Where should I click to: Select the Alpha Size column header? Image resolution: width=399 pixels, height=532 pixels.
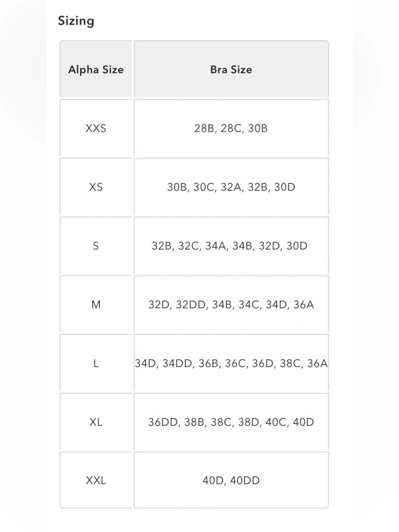(96, 69)
